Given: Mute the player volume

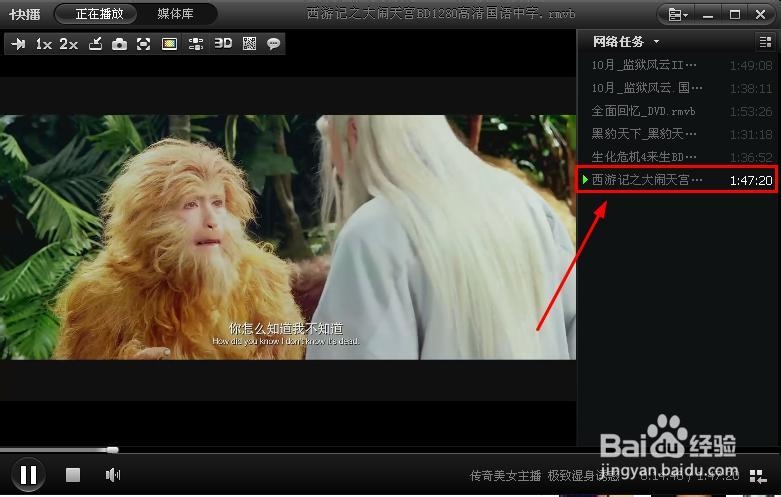Looking at the screenshot, I should [x=113, y=475].
